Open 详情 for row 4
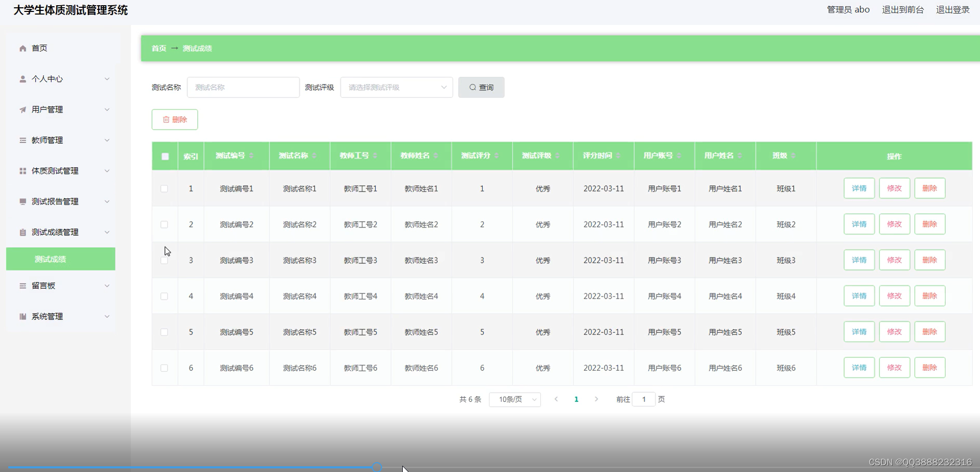Image resolution: width=980 pixels, height=472 pixels. pos(859,295)
